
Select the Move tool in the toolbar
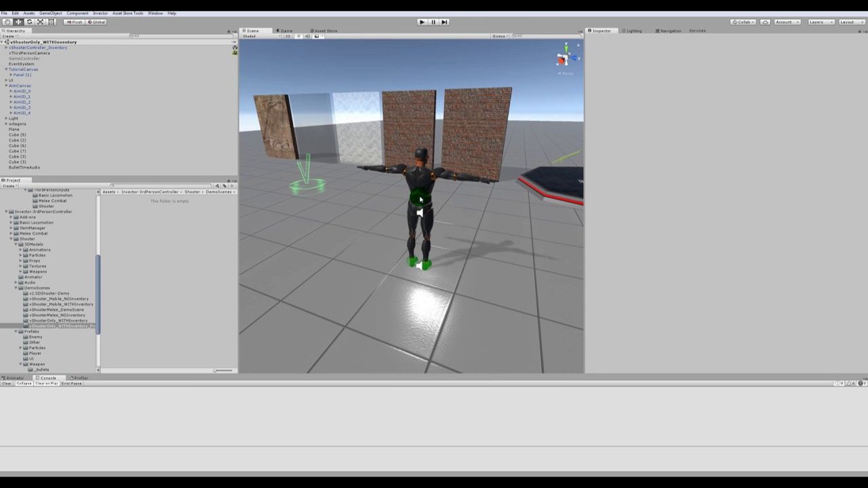(18, 22)
